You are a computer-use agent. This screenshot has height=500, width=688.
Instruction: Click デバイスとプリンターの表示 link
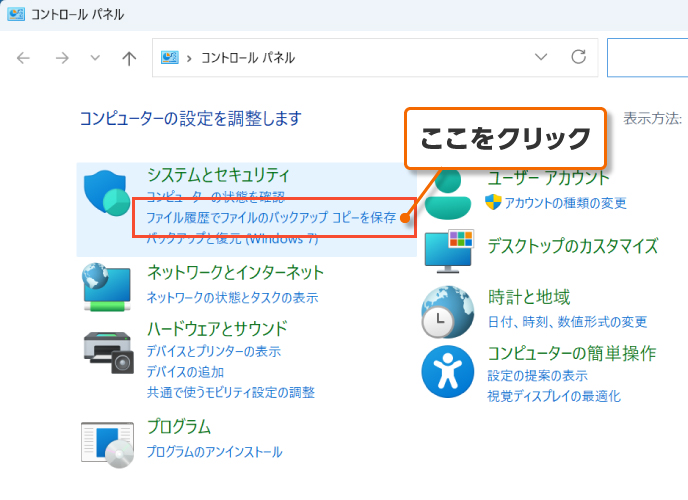pyautogui.click(x=213, y=351)
